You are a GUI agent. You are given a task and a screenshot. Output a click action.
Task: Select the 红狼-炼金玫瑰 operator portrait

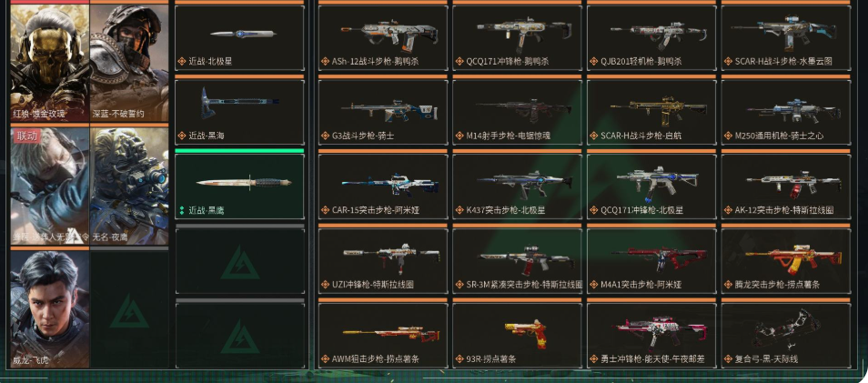50,63
